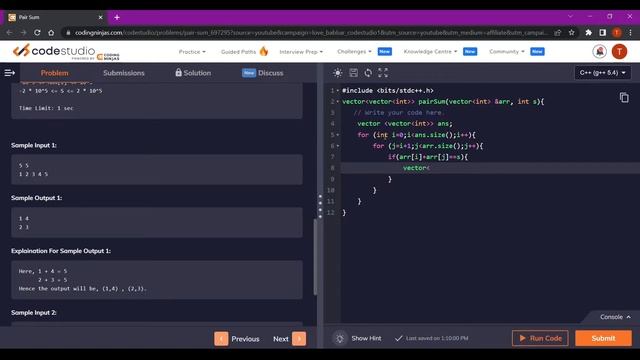Click the hint lightbulb icon
640x360 pixels.
(340, 338)
